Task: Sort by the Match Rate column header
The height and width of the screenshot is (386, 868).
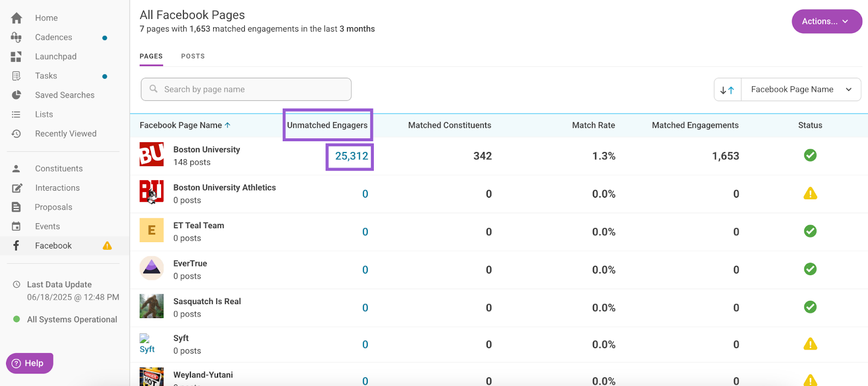Action: coord(593,125)
